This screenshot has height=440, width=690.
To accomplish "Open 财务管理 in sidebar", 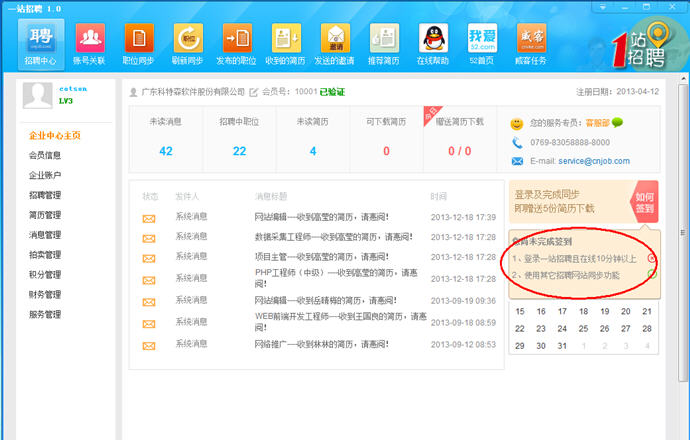I will pos(45,294).
